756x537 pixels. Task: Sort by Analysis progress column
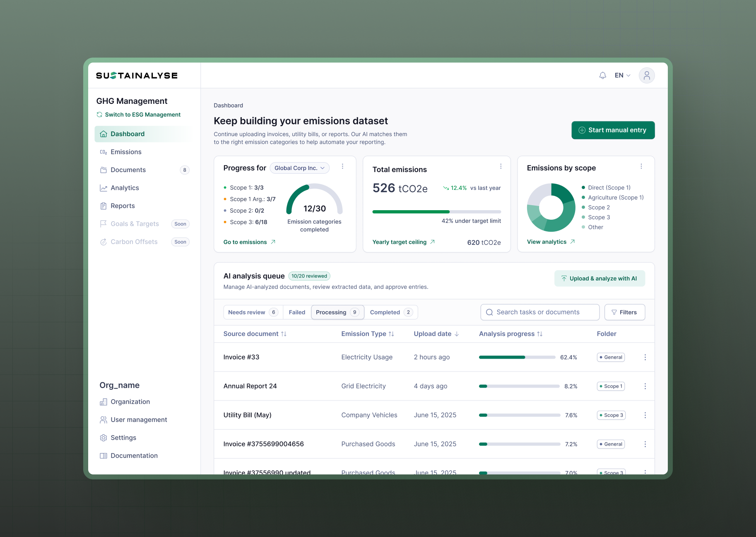point(510,334)
